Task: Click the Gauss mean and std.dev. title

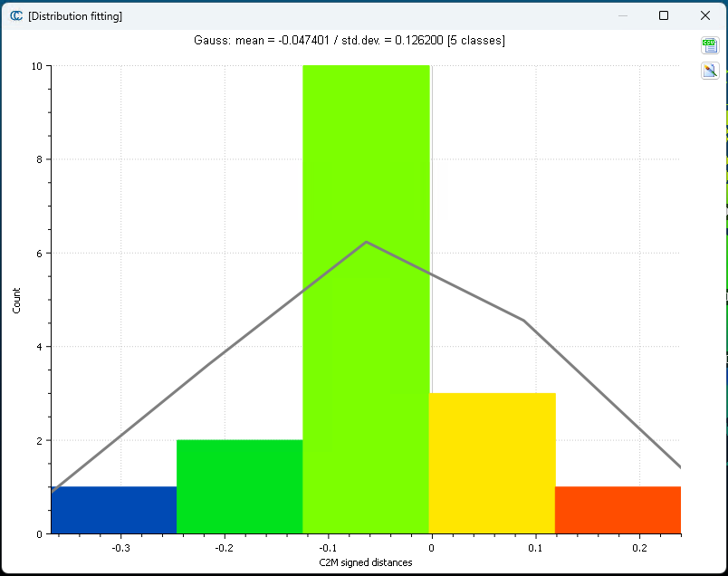Action: [x=350, y=41]
